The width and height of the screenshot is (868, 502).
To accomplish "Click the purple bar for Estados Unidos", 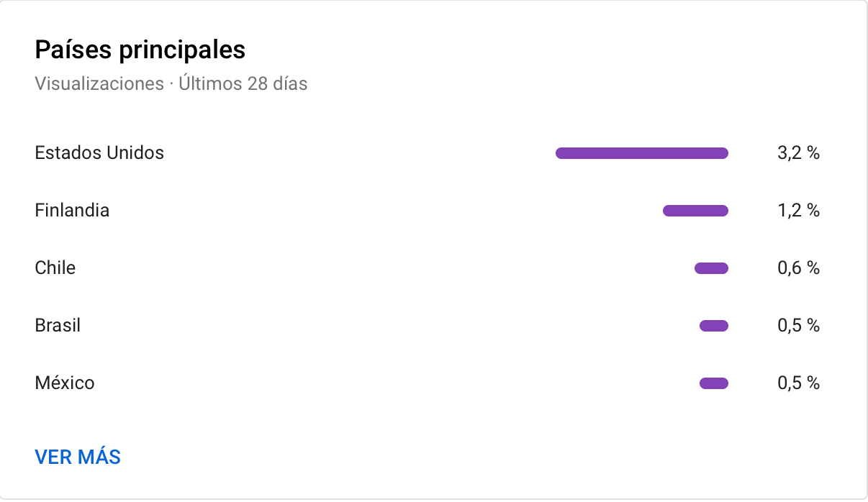I will [x=642, y=153].
